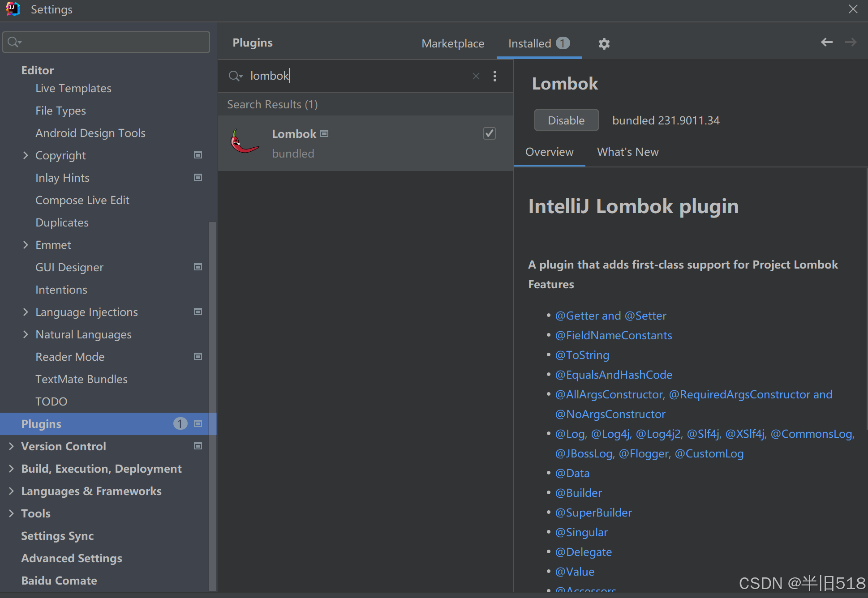The height and width of the screenshot is (598, 868).
Task: Open the @Value link
Action: click(575, 572)
